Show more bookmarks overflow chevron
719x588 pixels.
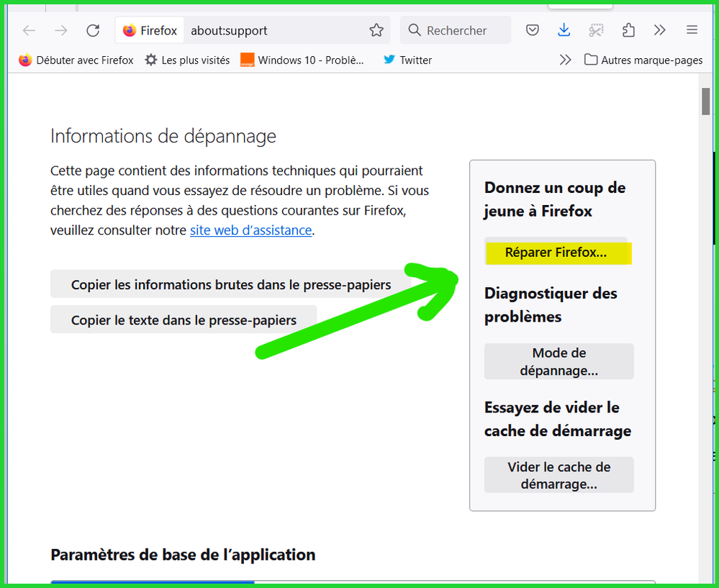(566, 60)
